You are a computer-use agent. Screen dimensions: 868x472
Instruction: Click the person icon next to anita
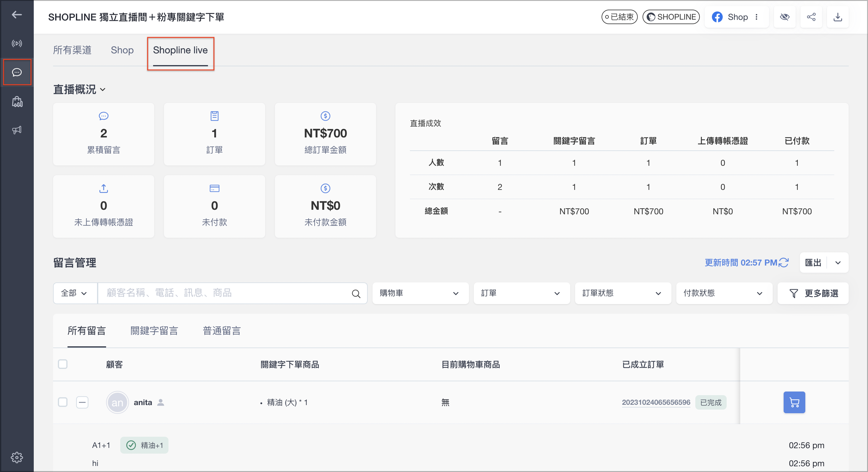click(x=161, y=402)
